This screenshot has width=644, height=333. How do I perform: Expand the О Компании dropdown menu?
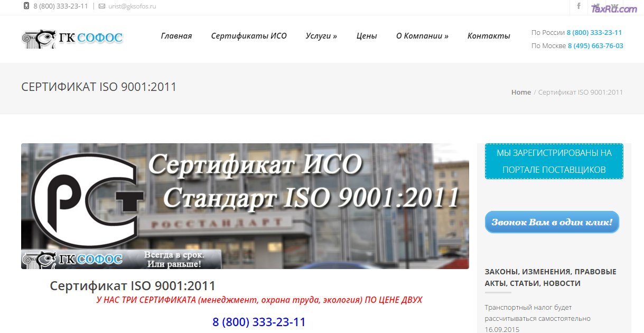tap(422, 35)
